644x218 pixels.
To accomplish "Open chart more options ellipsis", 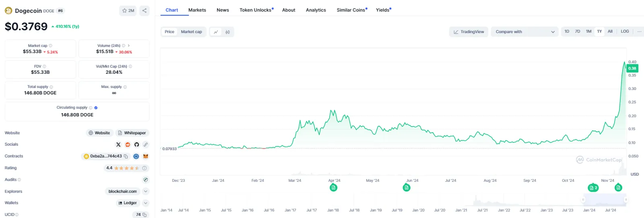I will pos(640,31).
